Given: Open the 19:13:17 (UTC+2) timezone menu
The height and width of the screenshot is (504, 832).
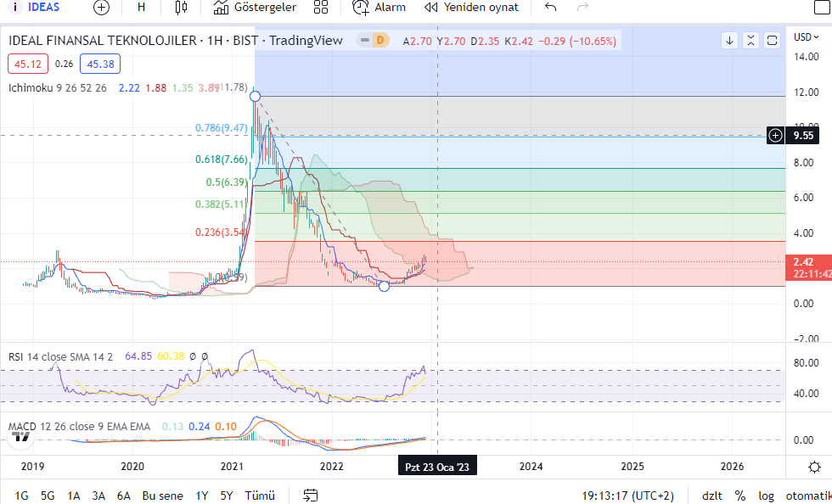Looking at the screenshot, I should pos(627,496).
